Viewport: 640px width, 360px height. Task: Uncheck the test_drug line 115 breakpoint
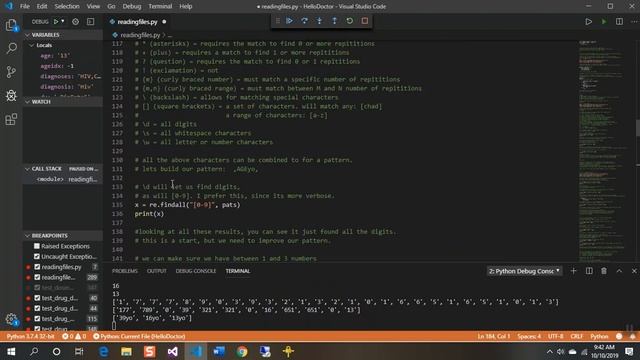(37, 319)
